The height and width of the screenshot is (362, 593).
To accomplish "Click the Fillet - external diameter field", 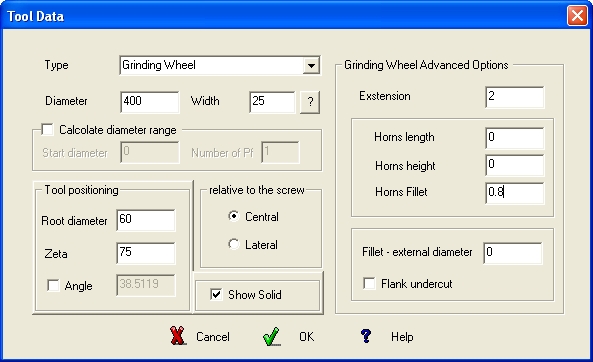I will click(x=513, y=253).
